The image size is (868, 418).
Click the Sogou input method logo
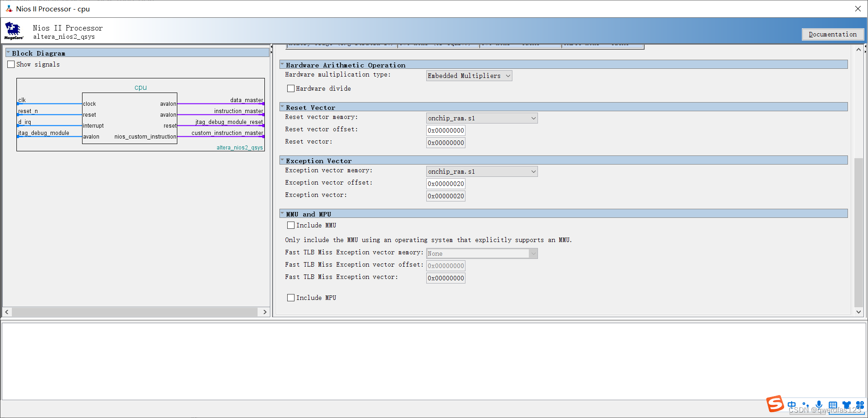775,404
